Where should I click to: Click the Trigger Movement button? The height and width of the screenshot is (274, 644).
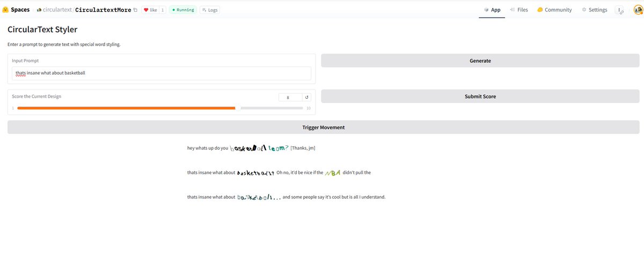(323, 127)
